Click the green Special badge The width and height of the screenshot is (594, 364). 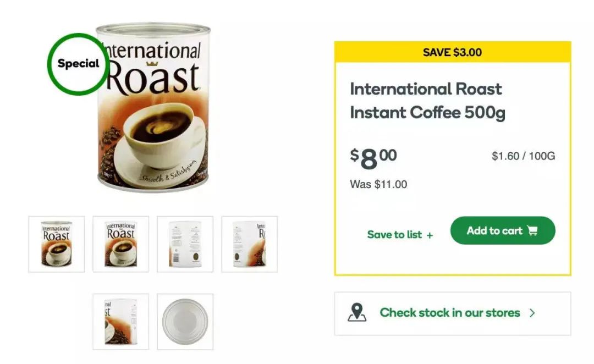point(78,64)
